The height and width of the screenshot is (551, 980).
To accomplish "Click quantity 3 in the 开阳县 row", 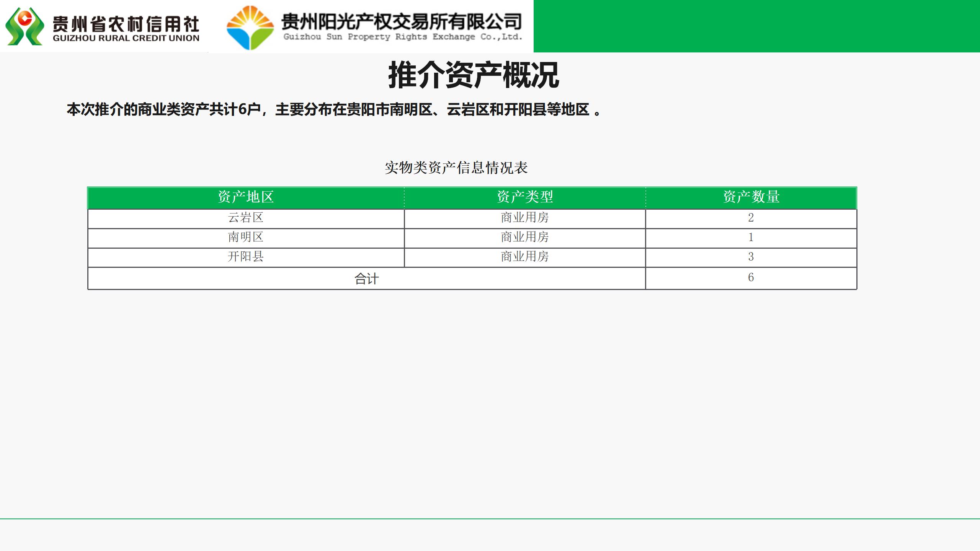I will [751, 257].
